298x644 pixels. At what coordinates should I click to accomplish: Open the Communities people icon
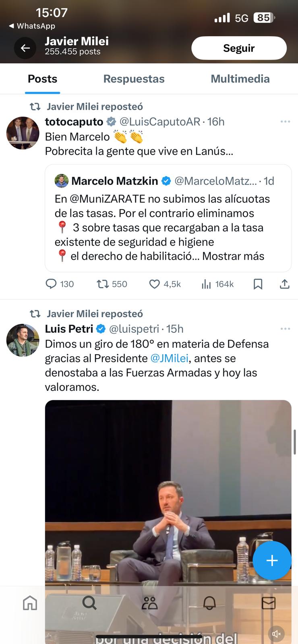[149, 603]
